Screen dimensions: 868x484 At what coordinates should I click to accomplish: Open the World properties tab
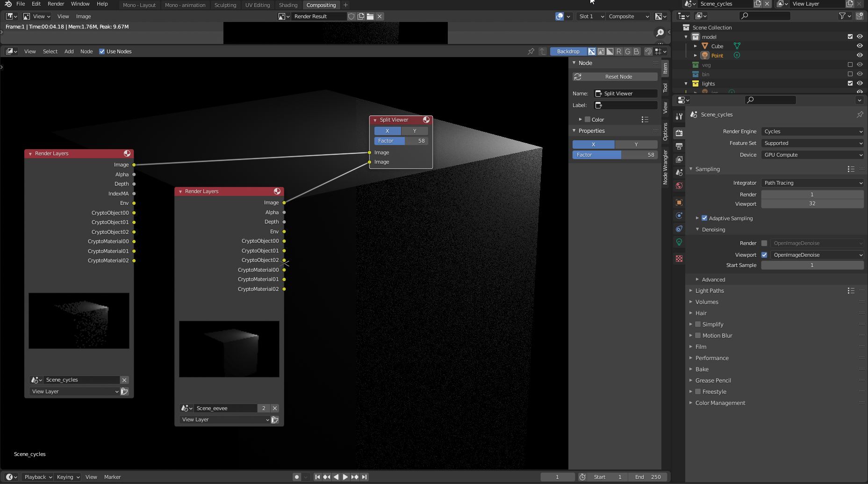point(679,186)
